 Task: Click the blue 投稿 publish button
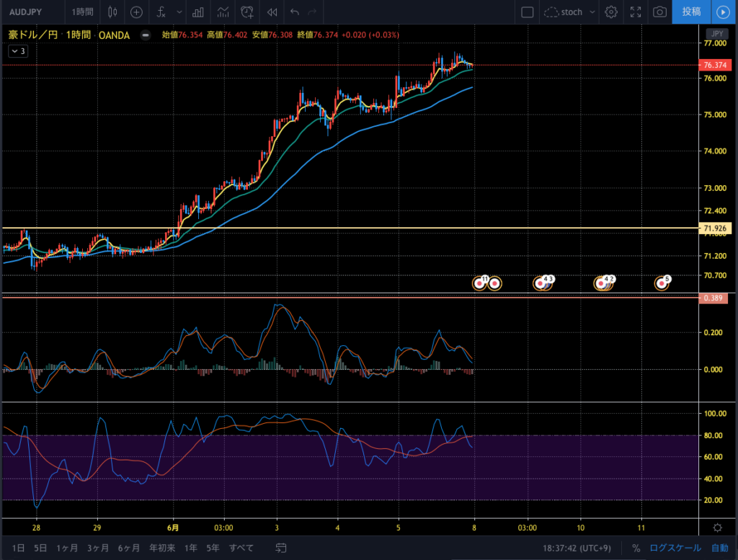point(691,12)
